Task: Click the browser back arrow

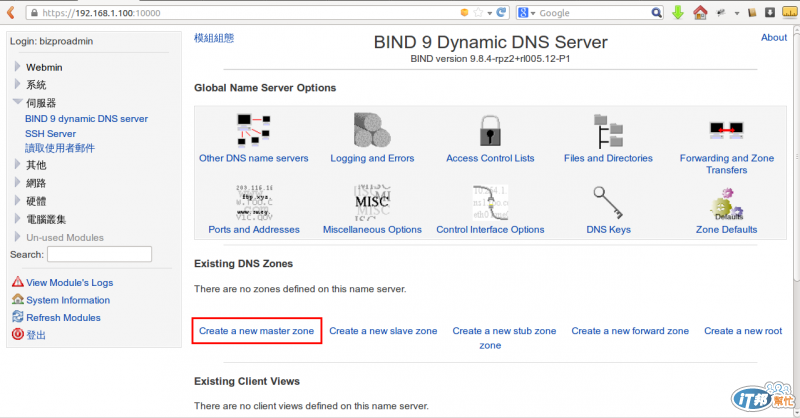Action: click(x=11, y=13)
